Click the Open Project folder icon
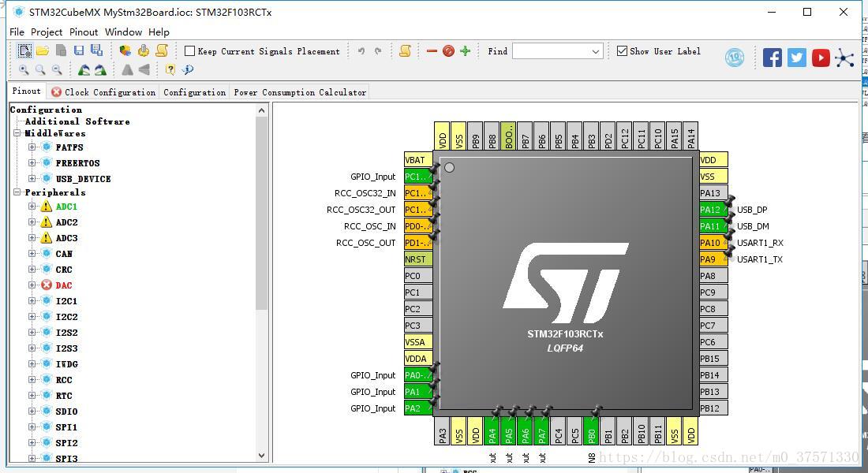 43,51
